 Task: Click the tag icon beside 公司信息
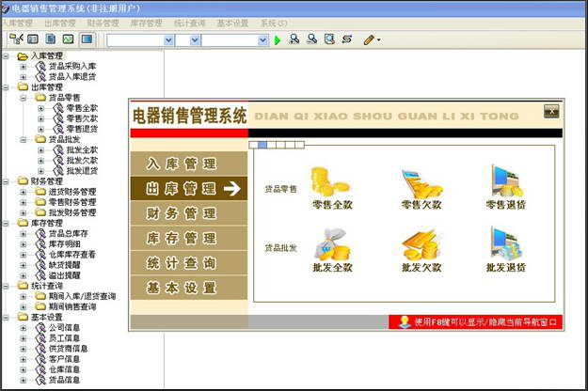click(x=40, y=328)
